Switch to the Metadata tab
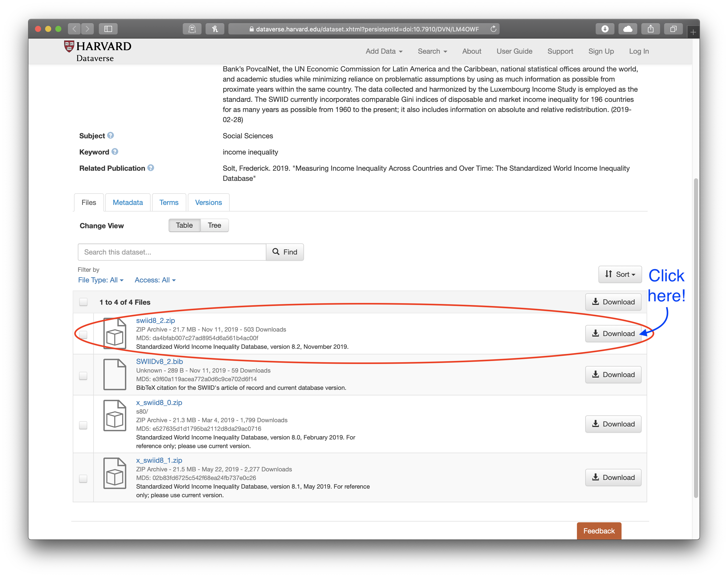Screen dimensions: 728x577 128,202
